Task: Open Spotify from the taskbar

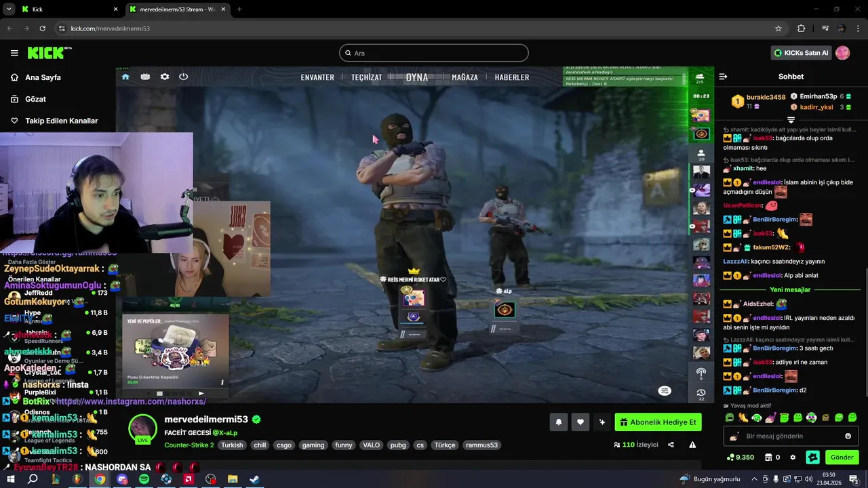Action: pyautogui.click(x=144, y=479)
